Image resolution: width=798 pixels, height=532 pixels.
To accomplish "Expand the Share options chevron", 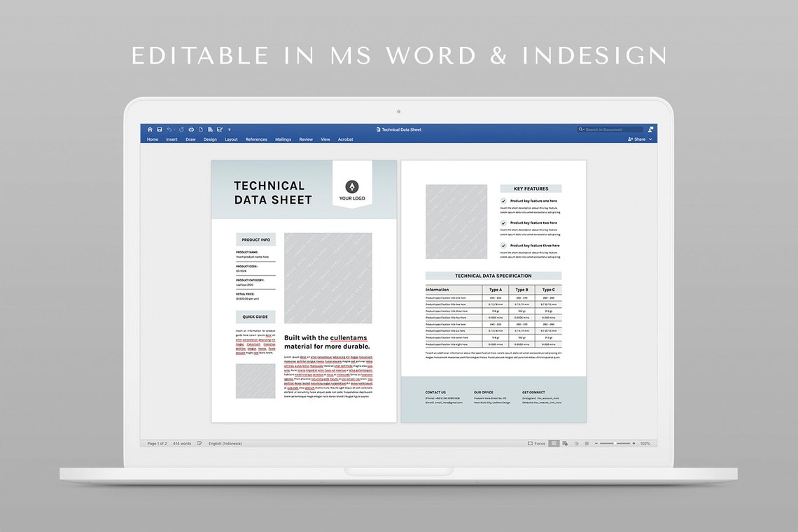I will 650,139.
